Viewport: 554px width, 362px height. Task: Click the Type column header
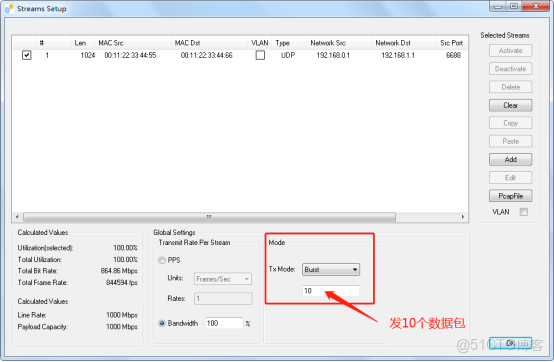pos(289,43)
